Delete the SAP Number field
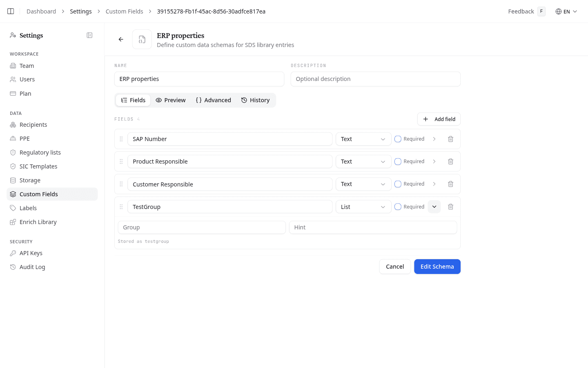 click(x=450, y=139)
